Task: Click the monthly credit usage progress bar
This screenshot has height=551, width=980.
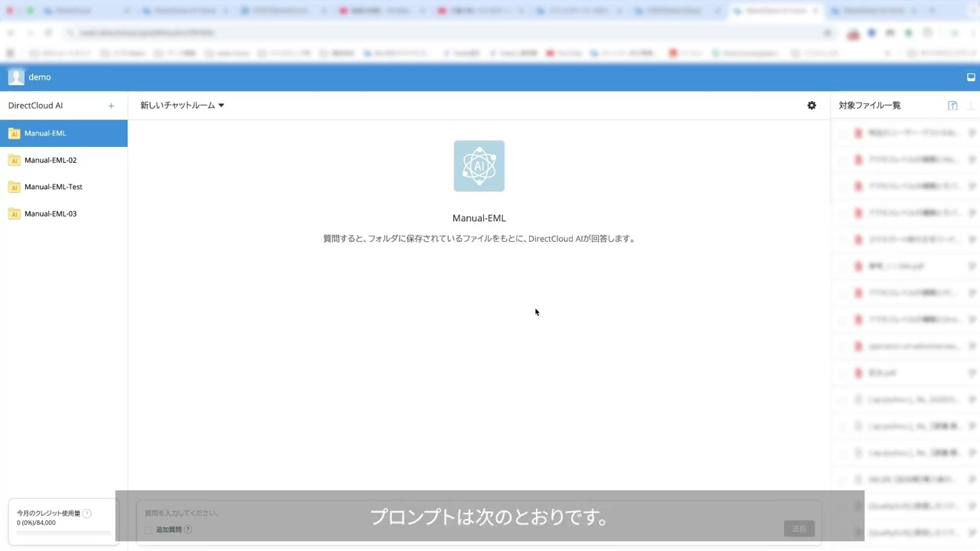Action: pyautogui.click(x=64, y=532)
